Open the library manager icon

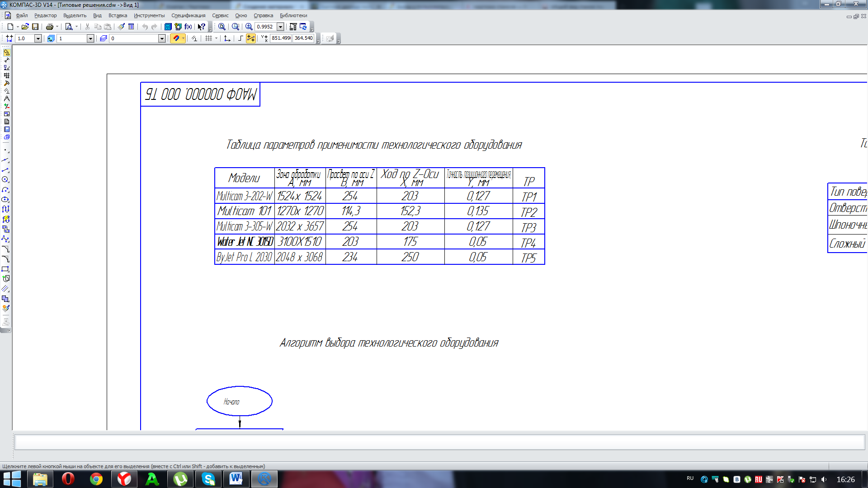pos(168,27)
